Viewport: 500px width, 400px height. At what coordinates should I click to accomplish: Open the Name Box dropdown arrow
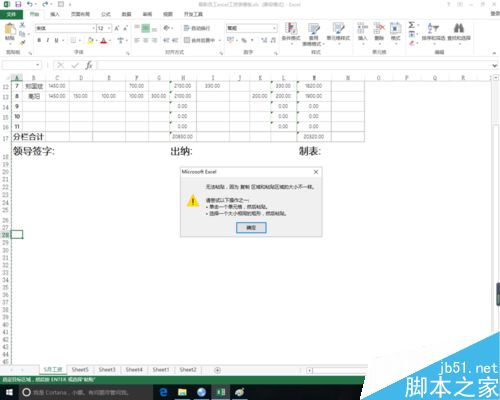tap(38, 65)
